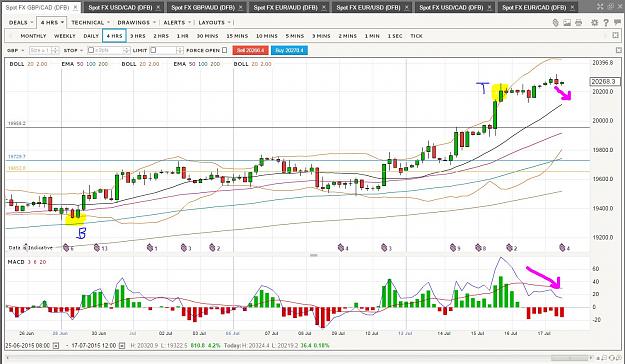Click the save chart image icon
This screenshot has height=364, width=625.
[567, 23]
